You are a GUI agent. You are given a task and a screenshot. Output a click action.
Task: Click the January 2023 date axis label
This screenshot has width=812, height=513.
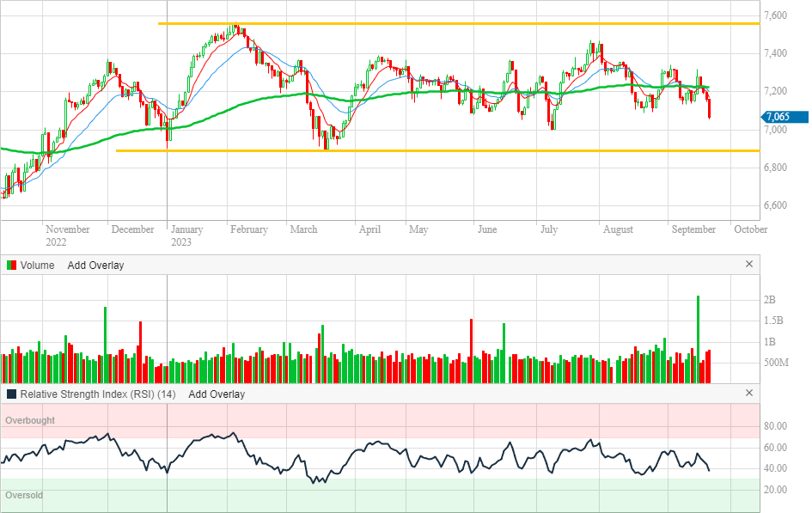tap(186, 235)
